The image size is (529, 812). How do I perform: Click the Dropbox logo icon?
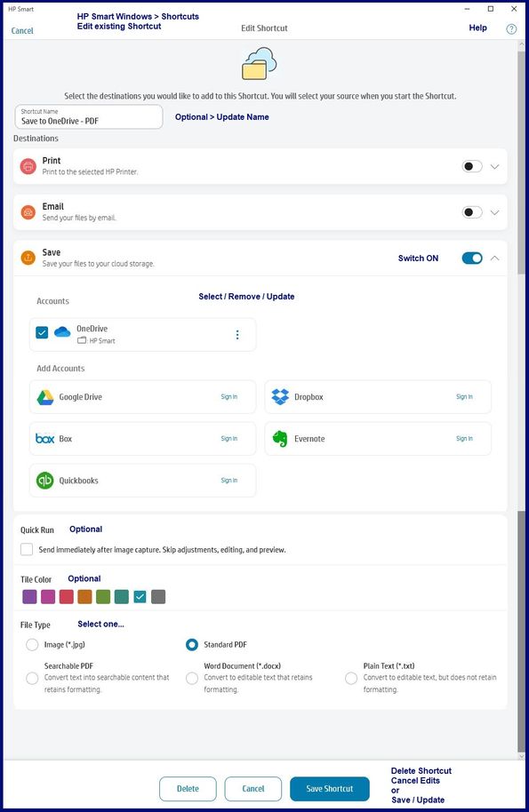click(x=280, y=397)
